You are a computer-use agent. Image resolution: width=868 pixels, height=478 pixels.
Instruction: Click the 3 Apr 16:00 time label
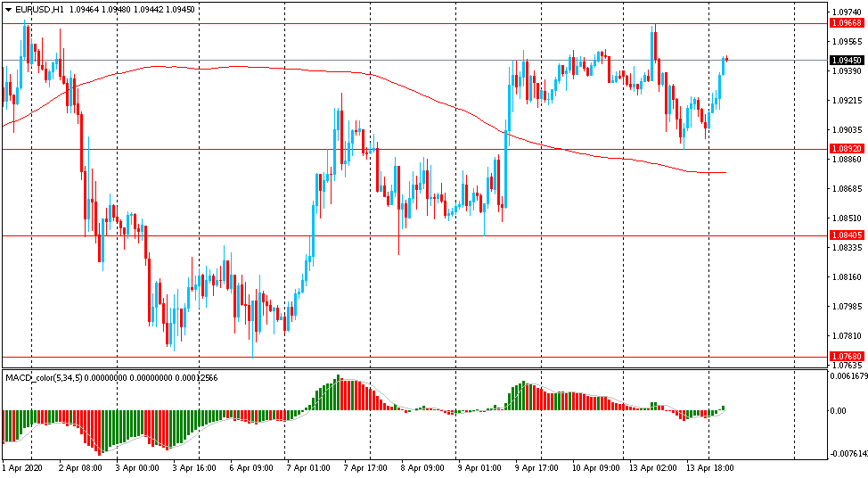coord(194,468)
